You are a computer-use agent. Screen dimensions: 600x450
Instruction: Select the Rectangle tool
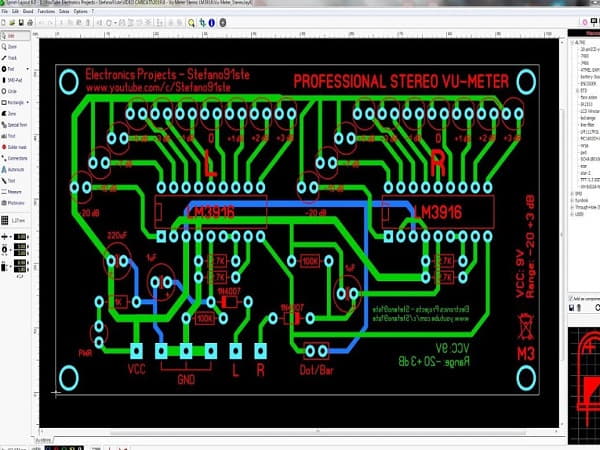[x=12, y=102]
